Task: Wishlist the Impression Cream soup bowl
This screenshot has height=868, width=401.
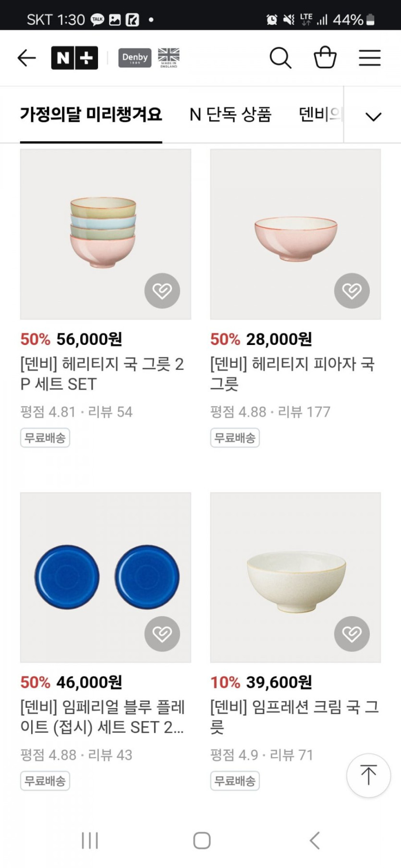Action: 352,634
